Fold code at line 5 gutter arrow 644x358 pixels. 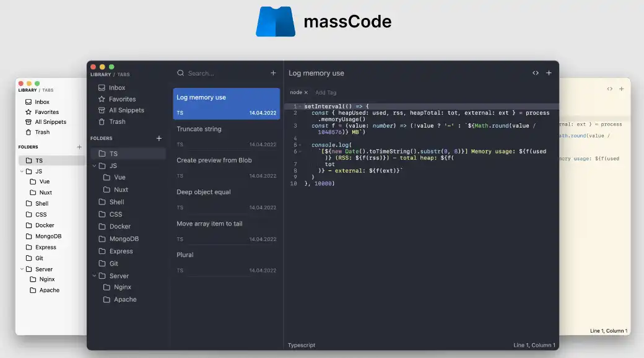300,145
